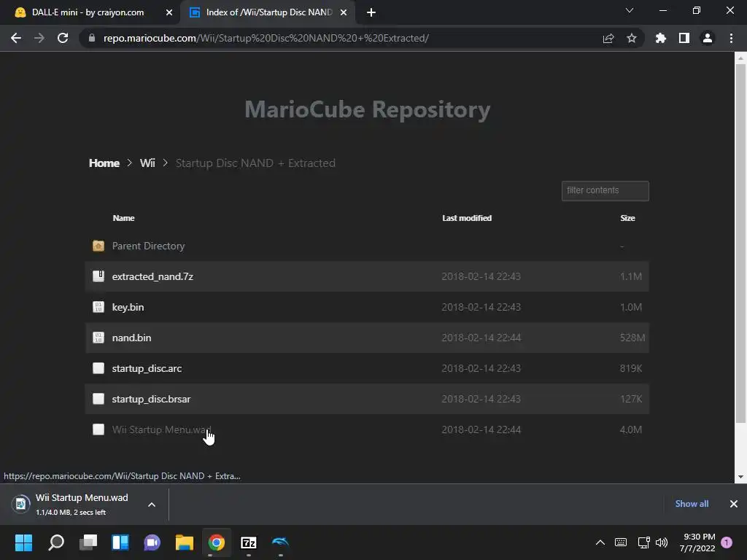
Task: Click the date 2018-02-14 22:43 of key.bin
Action: point(481,307)
